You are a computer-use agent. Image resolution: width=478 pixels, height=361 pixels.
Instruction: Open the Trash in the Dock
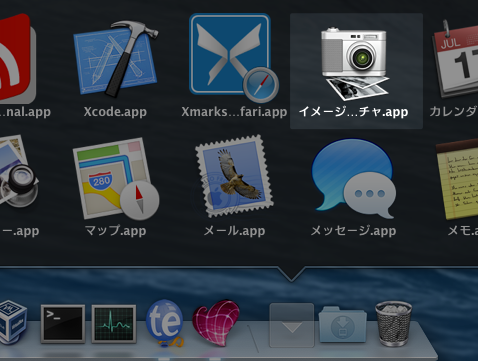[394, 323]
